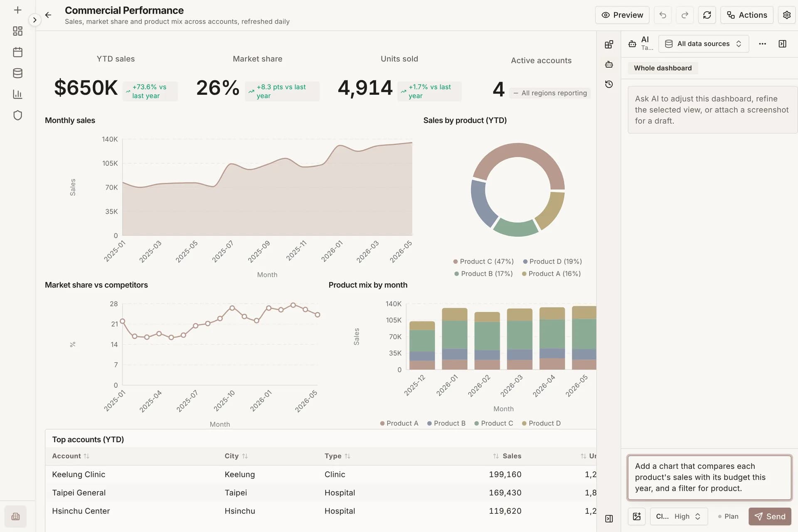Sort table by Type column
This screenshot has width=798, height=532.
pos(337,456)
